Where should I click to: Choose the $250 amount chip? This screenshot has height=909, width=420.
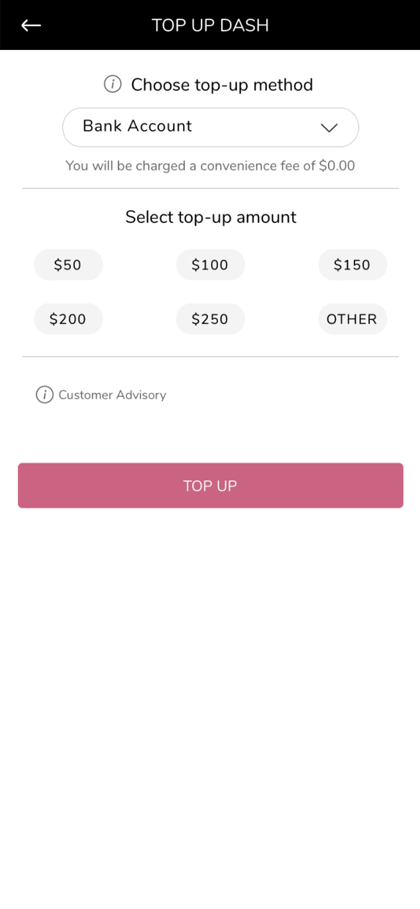pyautogui.click(x=211, y=319)
